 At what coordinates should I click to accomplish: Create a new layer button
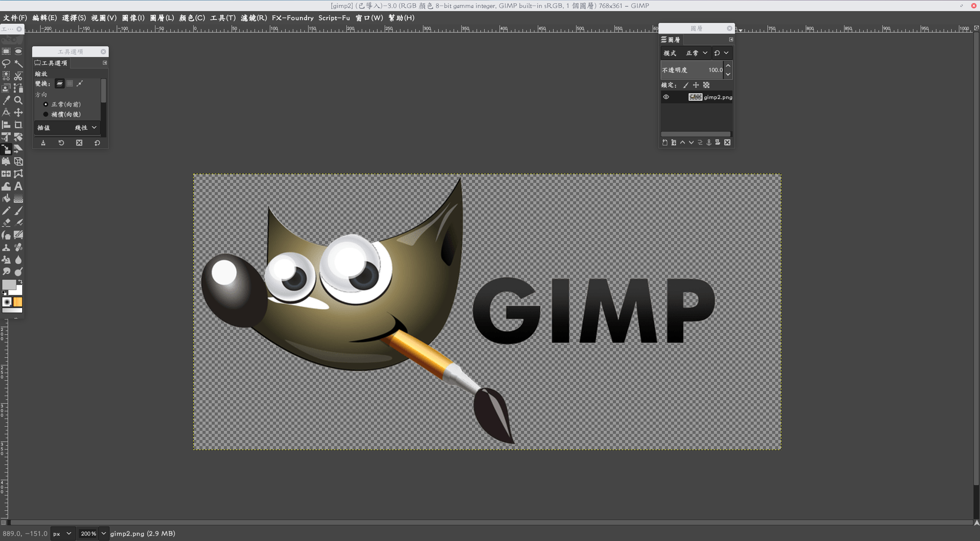[665, 142]
